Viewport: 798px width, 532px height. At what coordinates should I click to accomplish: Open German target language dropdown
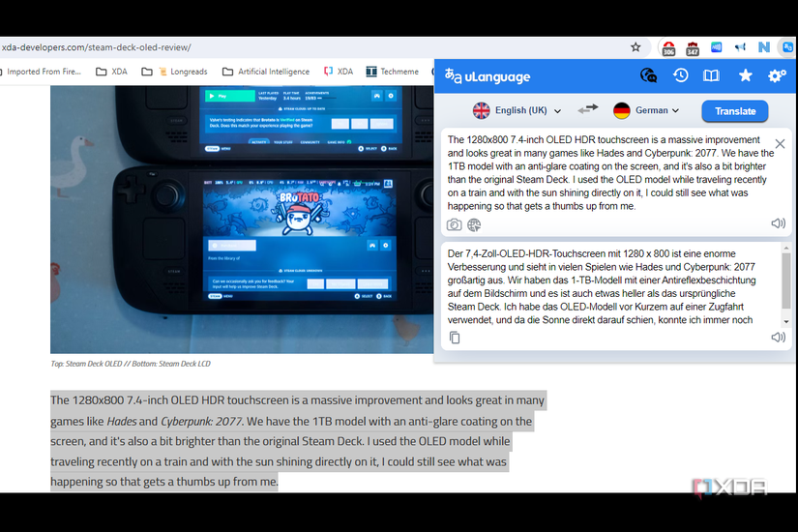point(657,110)
